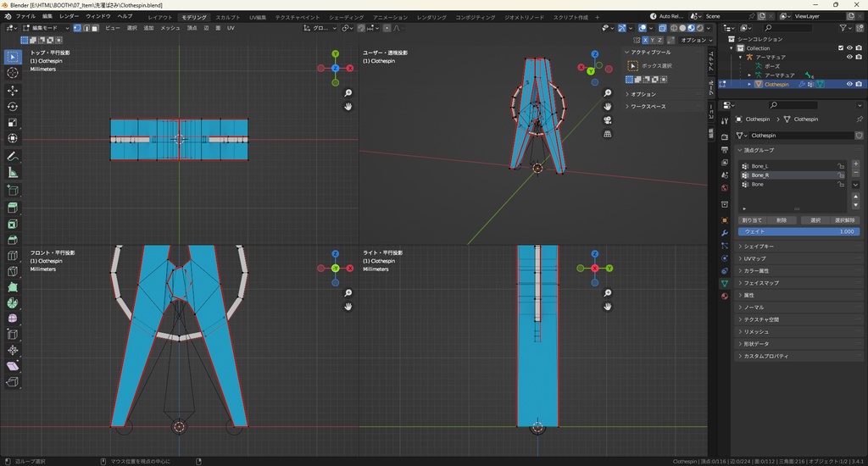Hide the Clothespin object in outliner
The image size is (868, 466).
(849, 84)
